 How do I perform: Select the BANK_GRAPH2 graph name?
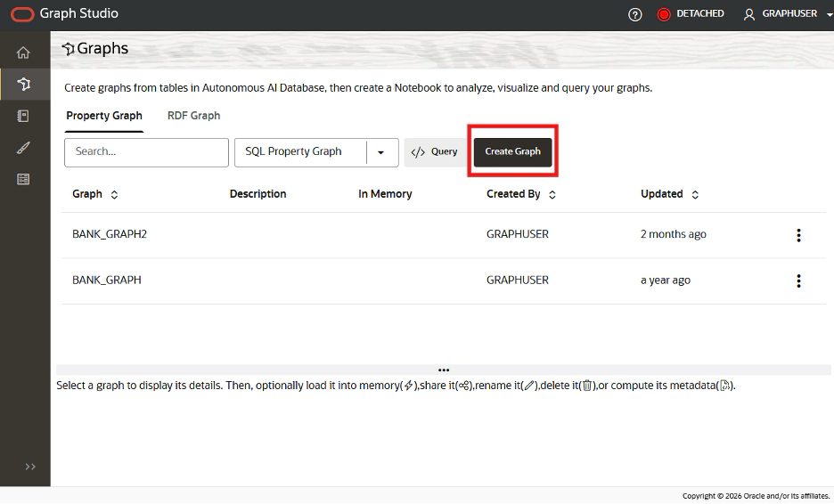(x=110, y=234)
